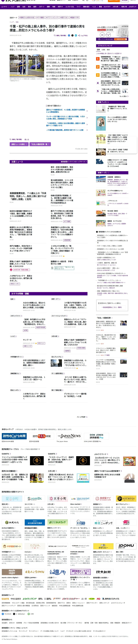Open The Japan News logo banner

click(69, 436)
